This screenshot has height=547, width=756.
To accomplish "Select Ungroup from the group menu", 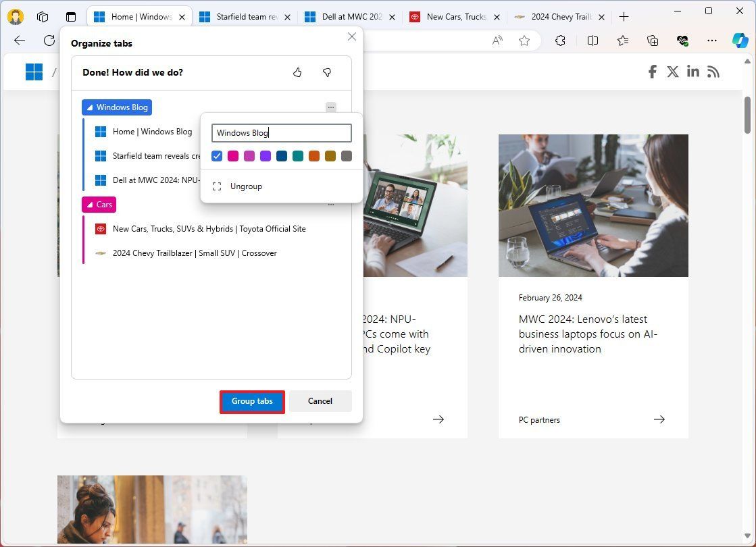I will click(x=246, y=186).
